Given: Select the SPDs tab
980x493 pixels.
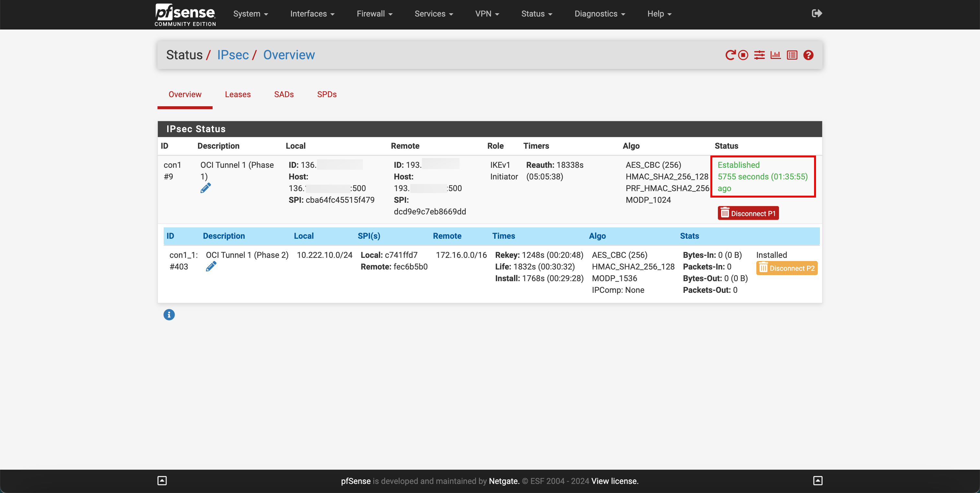Looking at the screenshot, I should [326, 94].
